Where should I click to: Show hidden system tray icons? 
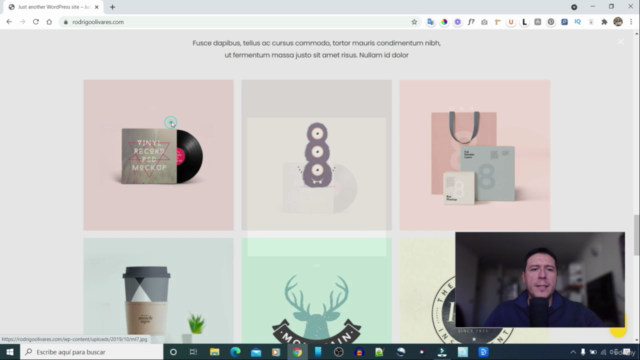click(x=573, y=352)
